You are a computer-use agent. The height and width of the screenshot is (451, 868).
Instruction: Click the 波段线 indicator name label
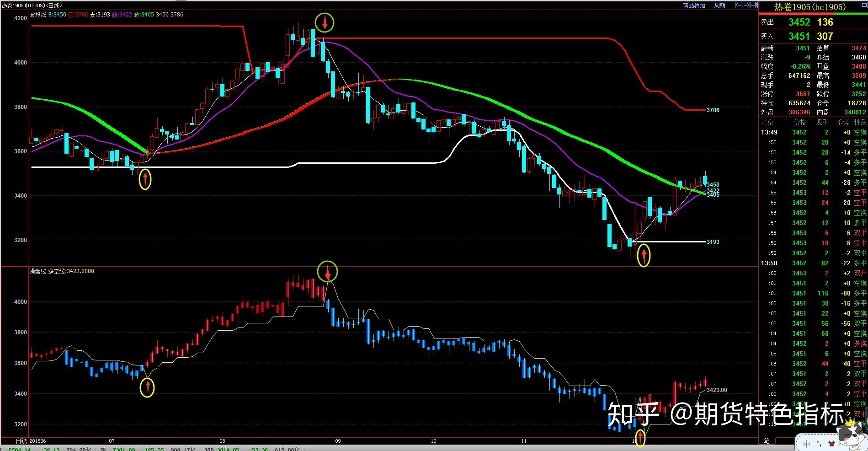37,15
